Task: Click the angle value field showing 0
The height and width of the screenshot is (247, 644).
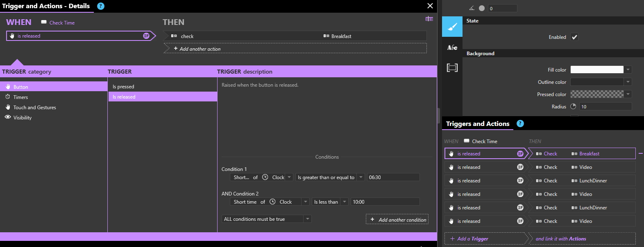Action: tap(502, 8)
